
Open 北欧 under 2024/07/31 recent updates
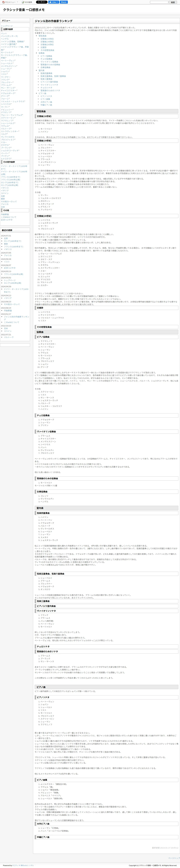pyautogui.click(x=6, y=238)
